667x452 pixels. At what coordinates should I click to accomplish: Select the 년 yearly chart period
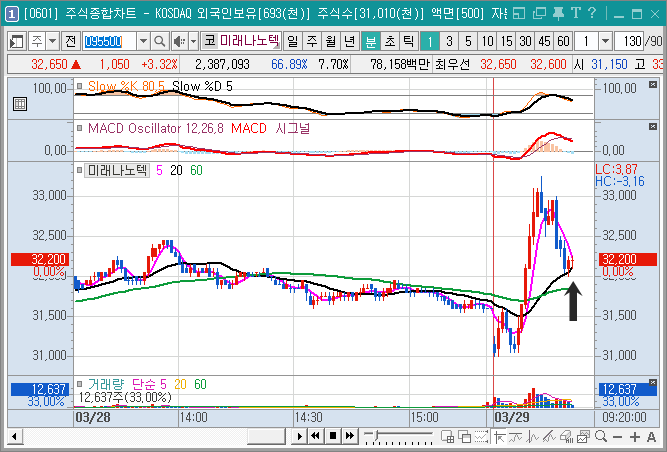[x=349, y=41]
